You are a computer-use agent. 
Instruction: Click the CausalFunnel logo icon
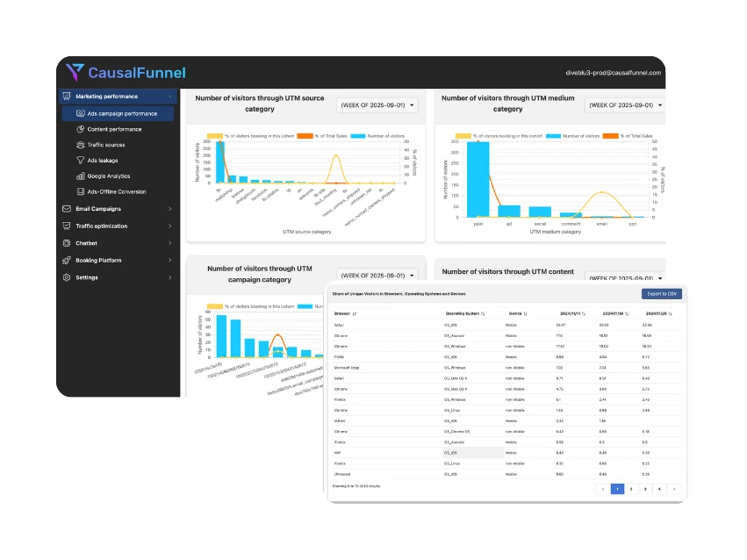pos(75,72)
